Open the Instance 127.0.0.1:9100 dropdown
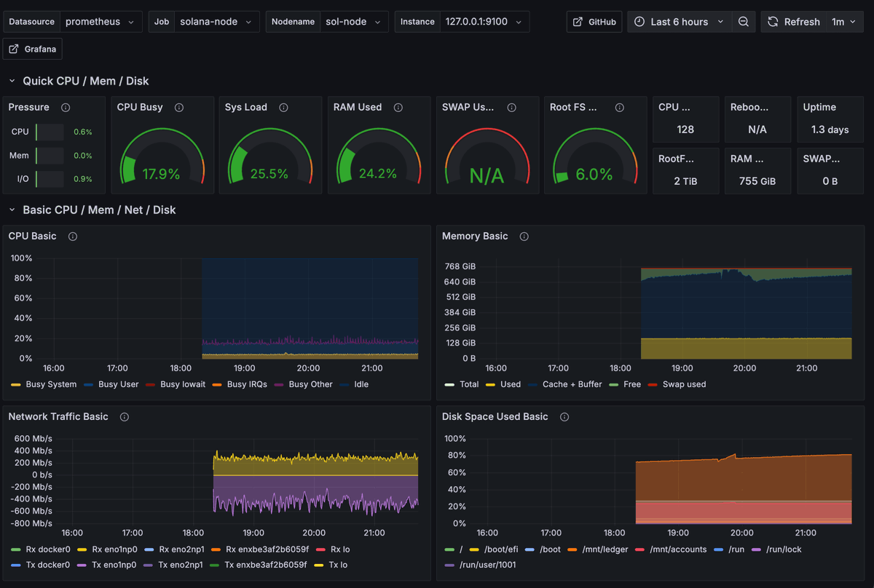This screenshot has height=588, width=874. pyautogui.click(x=484, y=22)
